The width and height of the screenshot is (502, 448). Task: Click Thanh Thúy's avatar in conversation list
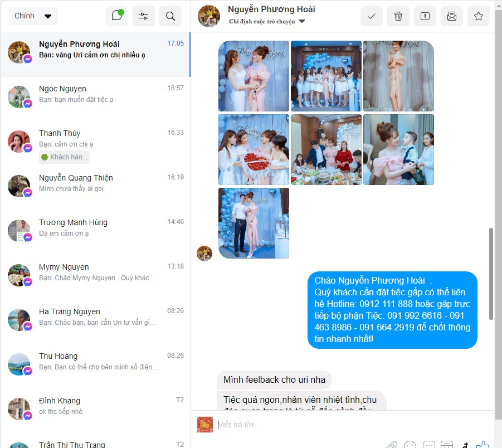[x=19, y=141]
